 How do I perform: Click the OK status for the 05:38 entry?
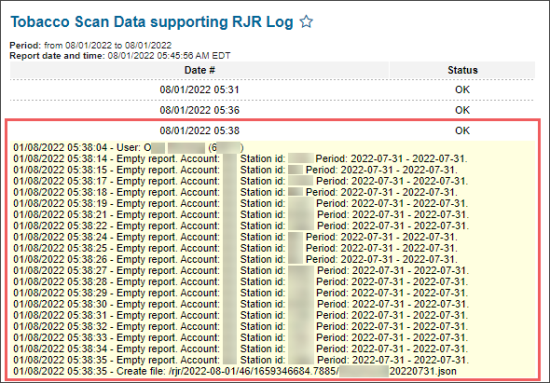(462, 131)
